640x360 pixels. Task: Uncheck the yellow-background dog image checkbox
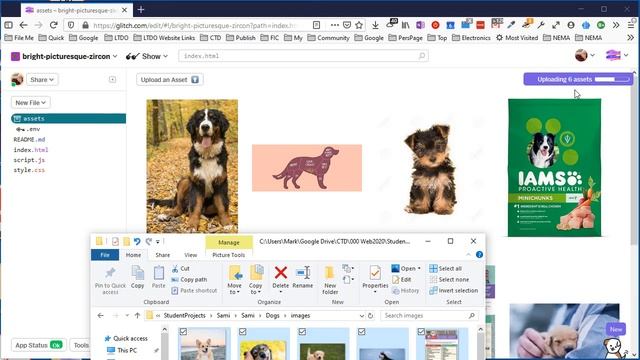[x=242, y=332]
